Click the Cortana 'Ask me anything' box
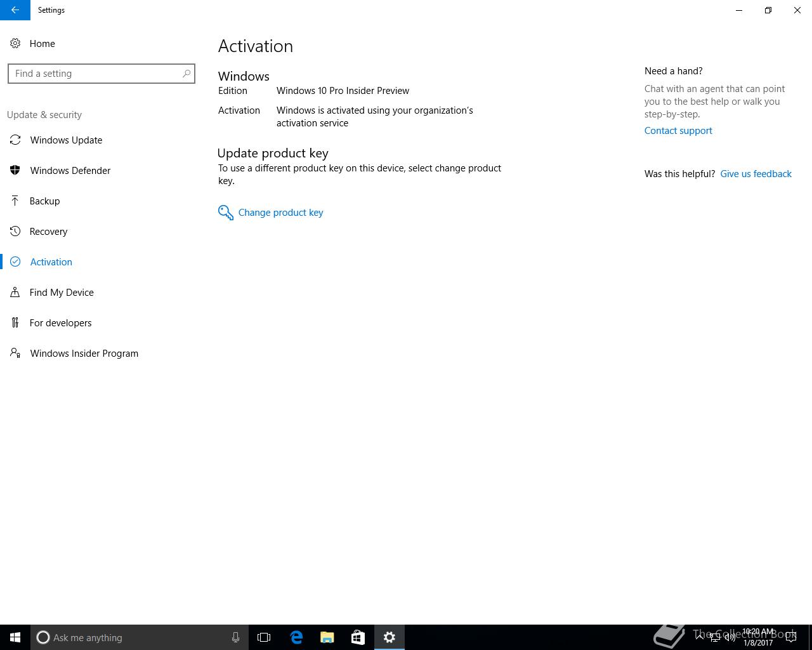 coord(139,637)
